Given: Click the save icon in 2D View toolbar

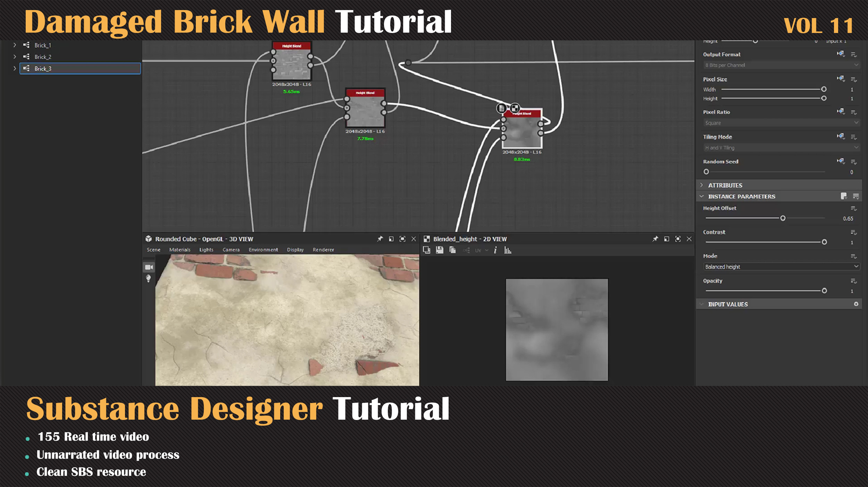Looking at the screenshot, I should click(440, 250).
